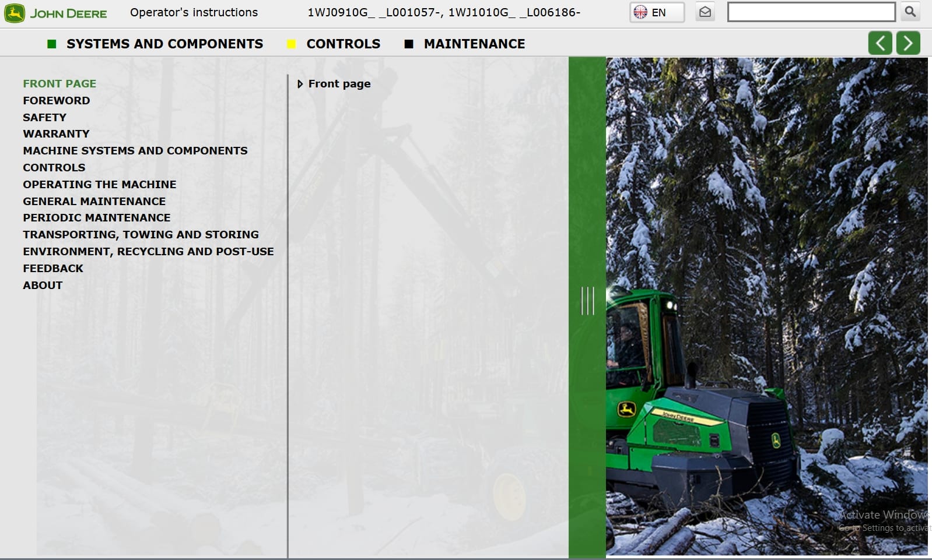Screen dimensions: 932x560
Task: Click the machine serial number text
Action: tap(444, 12)
